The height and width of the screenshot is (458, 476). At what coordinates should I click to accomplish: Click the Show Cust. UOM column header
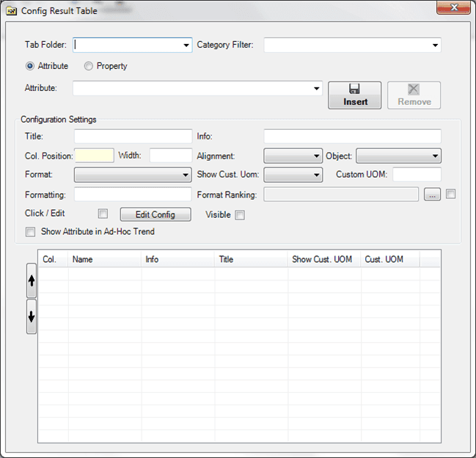(x=324, y=259)
